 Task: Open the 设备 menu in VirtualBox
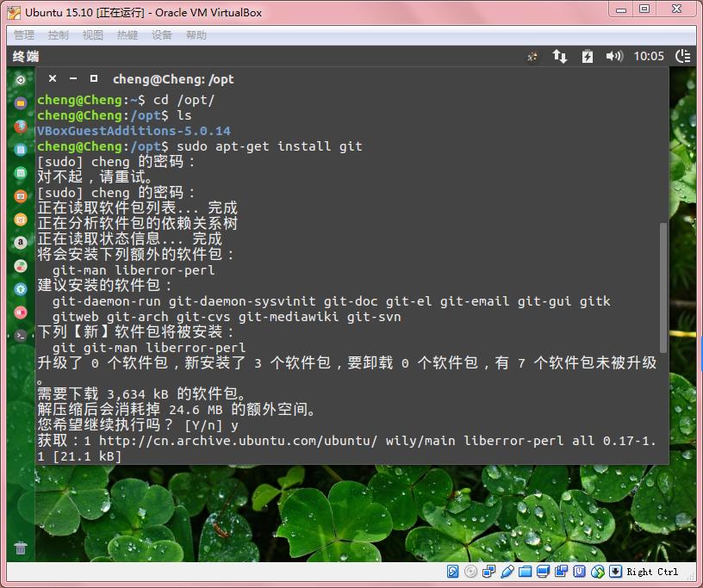click(162, 35)
